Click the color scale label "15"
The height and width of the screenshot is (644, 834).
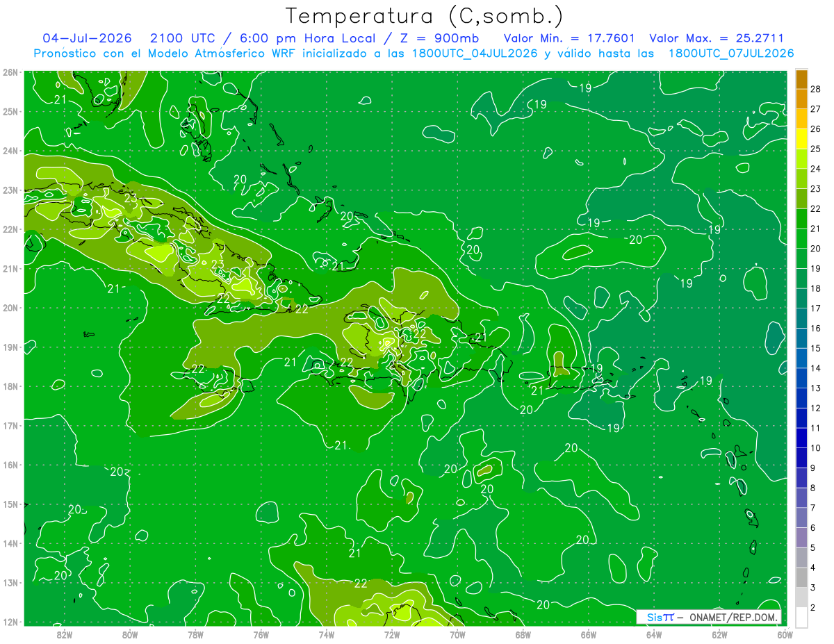(x=816, y=348)
